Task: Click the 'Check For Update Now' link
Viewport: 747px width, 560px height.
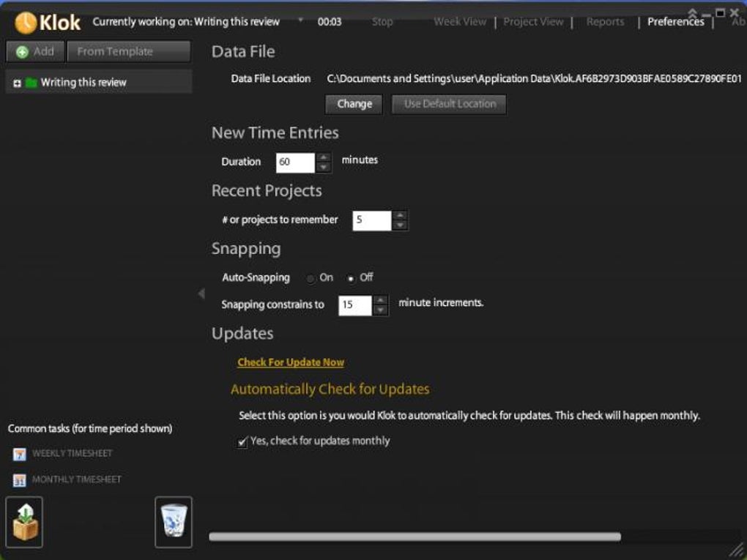Action: (291, 362)
